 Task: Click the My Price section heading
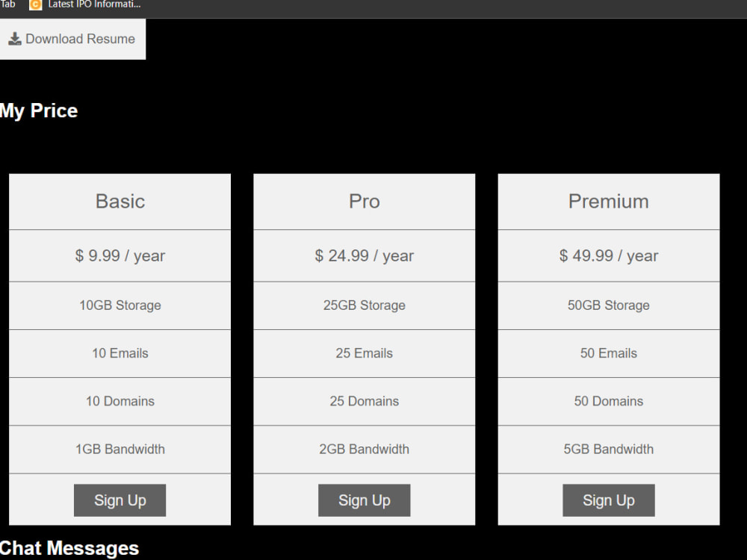pos(39,111)
